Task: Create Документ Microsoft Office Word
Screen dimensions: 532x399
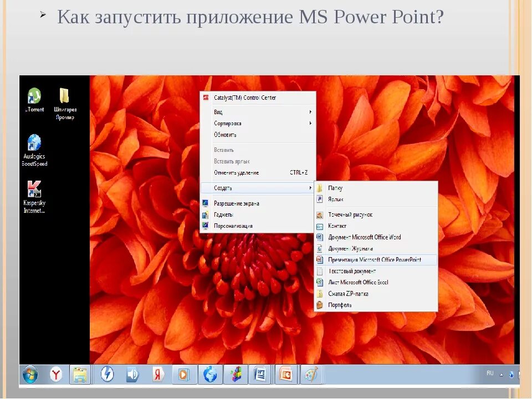Action: [x=376, y=237]
